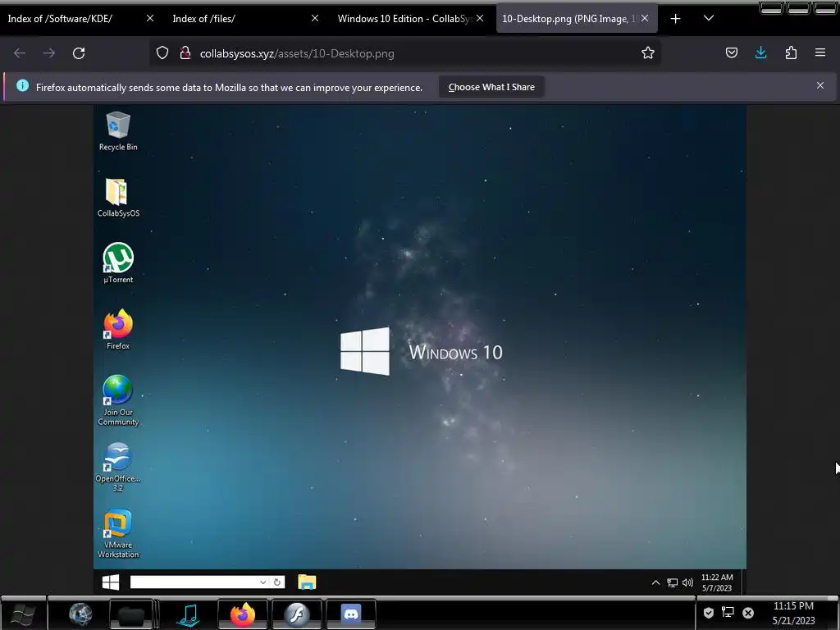Click the pictured speaker volume icon

[688, 582]
